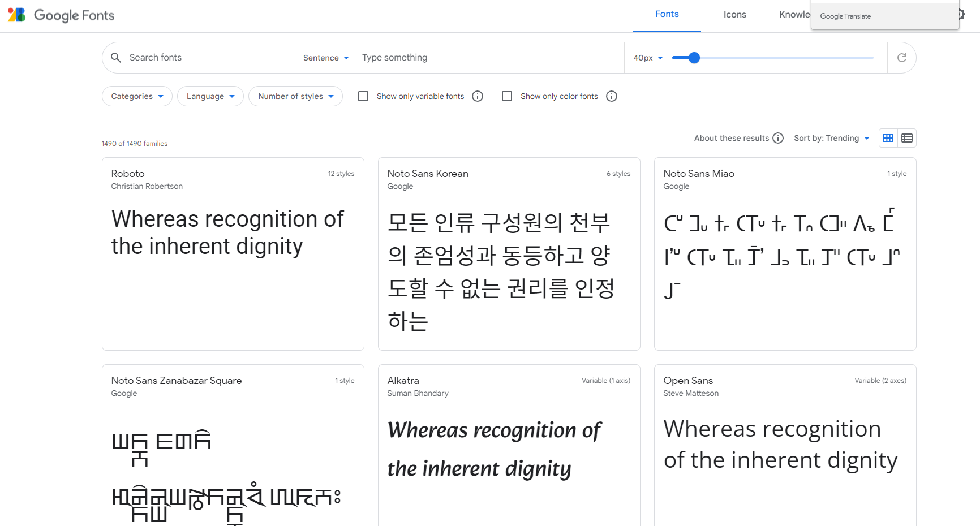
Task: Open the variable fonts info icon
Action: [478, 96]
